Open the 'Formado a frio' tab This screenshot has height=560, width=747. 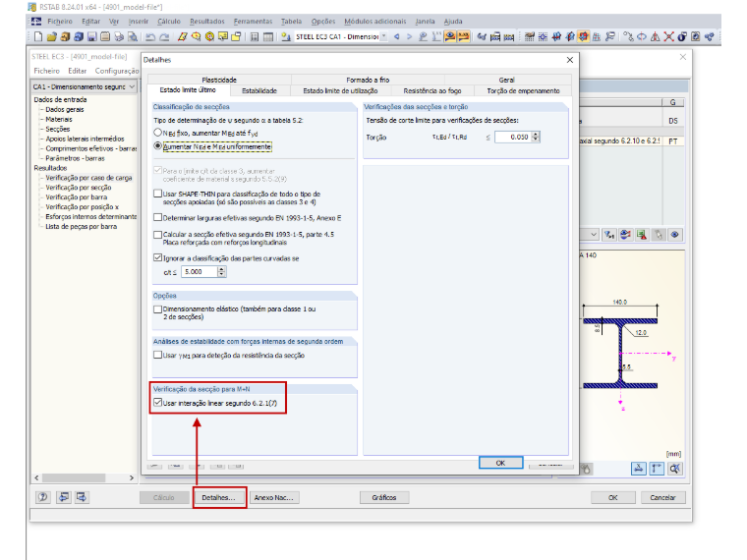pyautogui.click(x=368, y=80)
